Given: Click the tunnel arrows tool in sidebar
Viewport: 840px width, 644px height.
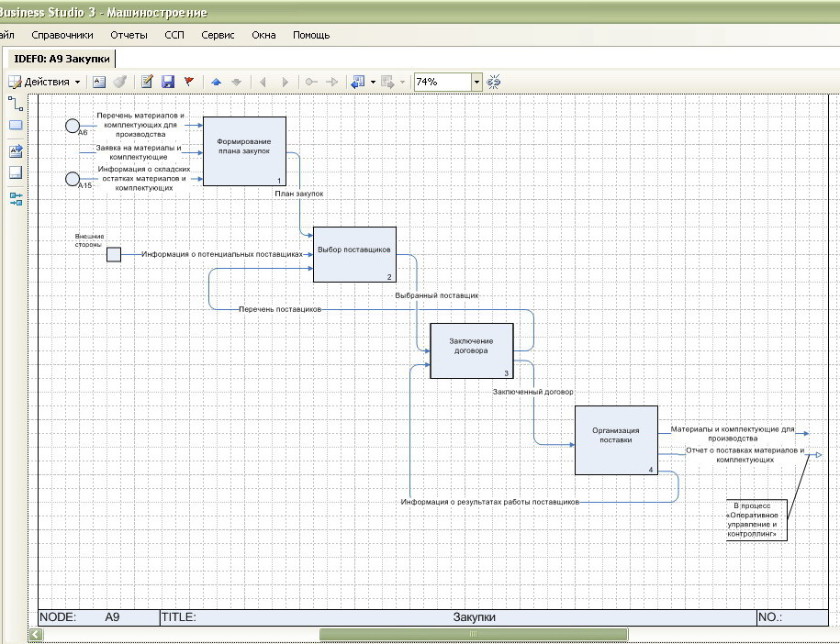Looking at the screenshot, I should [16, 197].
